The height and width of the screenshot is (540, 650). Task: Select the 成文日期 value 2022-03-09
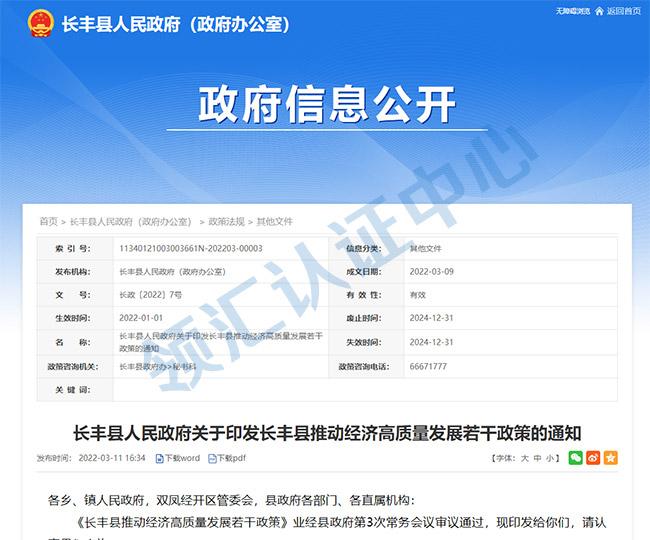point(432,271)
